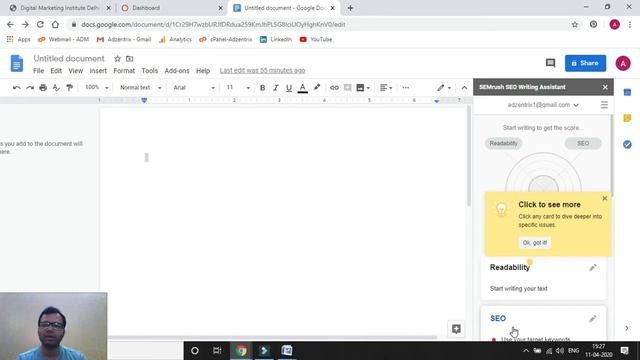Collapse the menus with the up chevron
Screen dimensions: 640x360
[x=464, y=87]
